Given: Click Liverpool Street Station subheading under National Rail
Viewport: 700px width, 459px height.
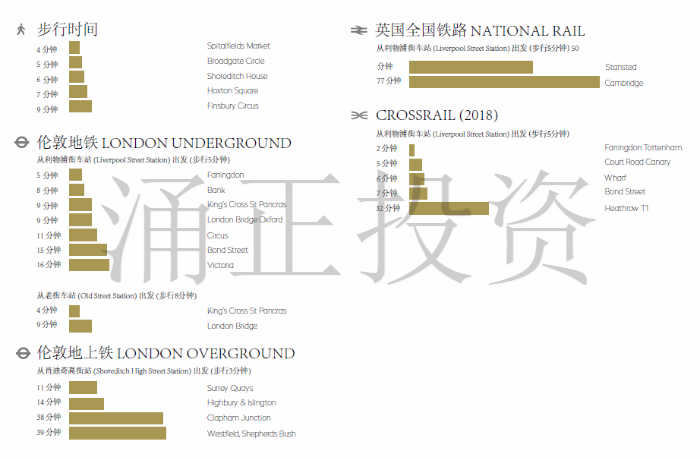Looking at the screenshot, I should tap(477, 48).
